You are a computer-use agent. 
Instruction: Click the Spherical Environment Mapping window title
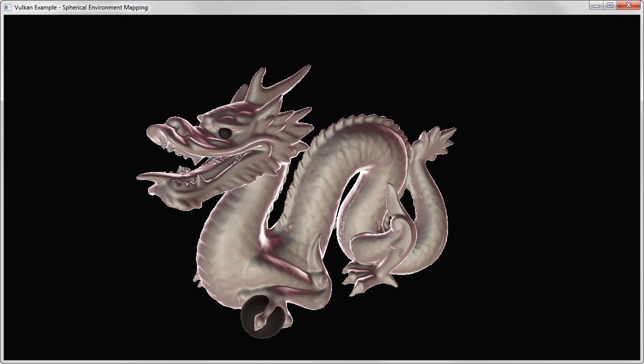81,7
